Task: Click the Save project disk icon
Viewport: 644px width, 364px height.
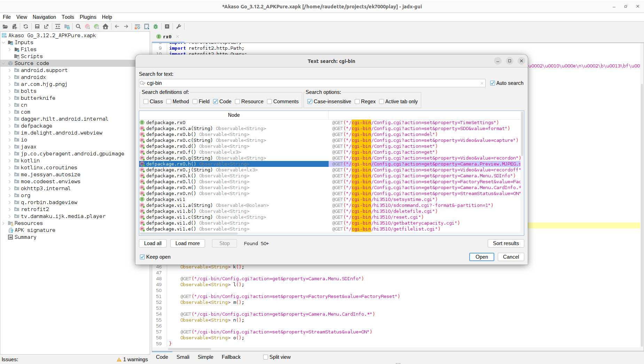Action: pos(37,26)
